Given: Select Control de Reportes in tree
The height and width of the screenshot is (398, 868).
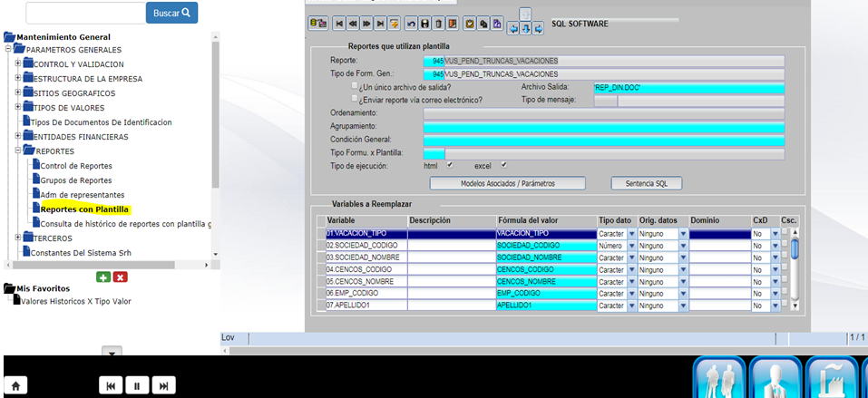Looking at the screenshot, I should click(x=76, y=166).
